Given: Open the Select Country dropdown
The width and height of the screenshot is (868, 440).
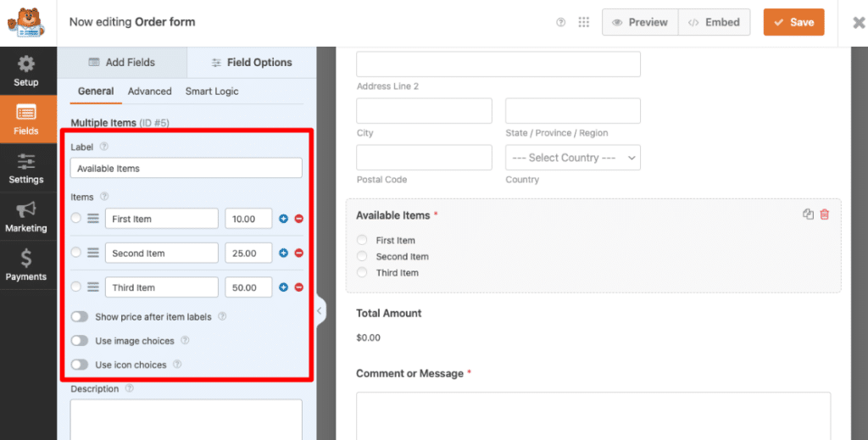Looking at the screenshot, I should click(572, 158).
